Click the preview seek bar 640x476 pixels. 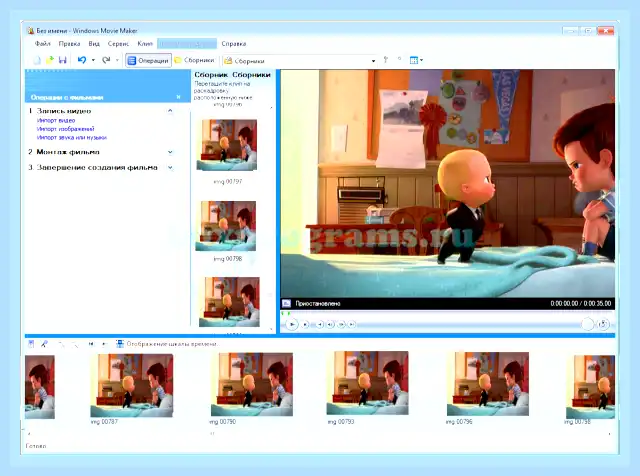coord(447,314)
